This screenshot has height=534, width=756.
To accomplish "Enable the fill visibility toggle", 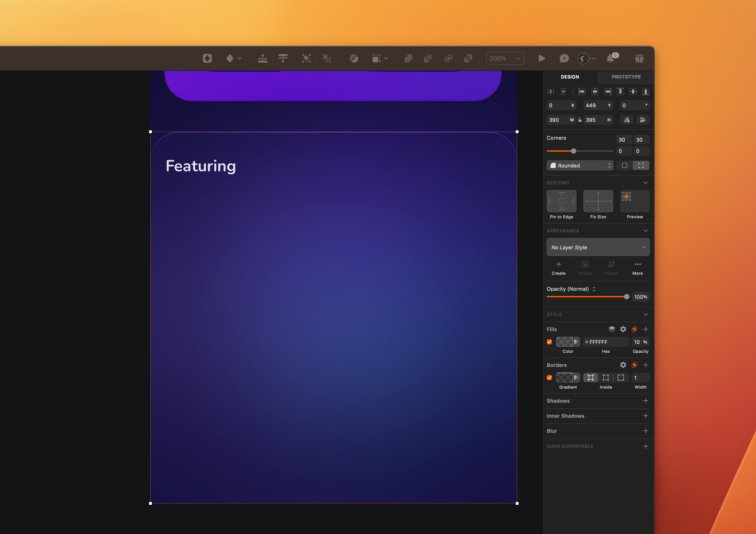I will point(549,342).
